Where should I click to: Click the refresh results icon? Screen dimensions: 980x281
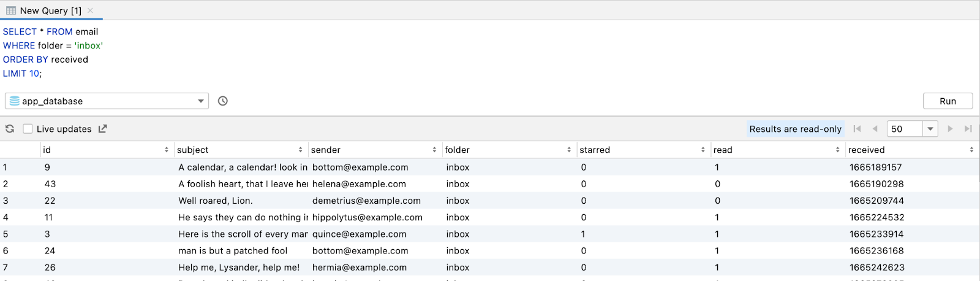[x=10, y=129]
